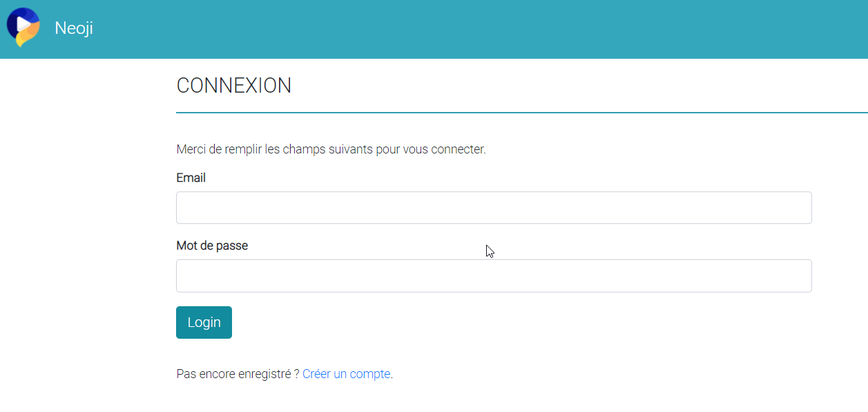This screenshot has height=412, width=868.
Task: Return home via the Neoji header title
Action: click(74, 28)
